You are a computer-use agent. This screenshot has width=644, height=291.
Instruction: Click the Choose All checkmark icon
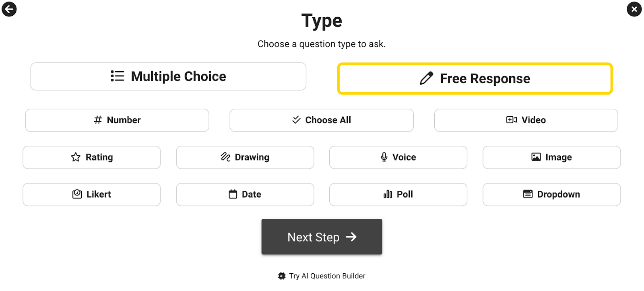click(x=296, y=120)
